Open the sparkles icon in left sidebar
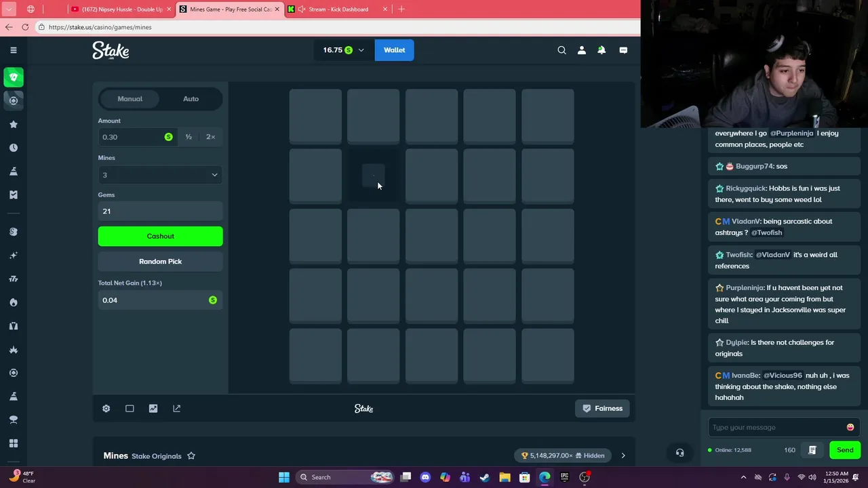868x488 pixels. pyautogui.click(x=14, y=256)
